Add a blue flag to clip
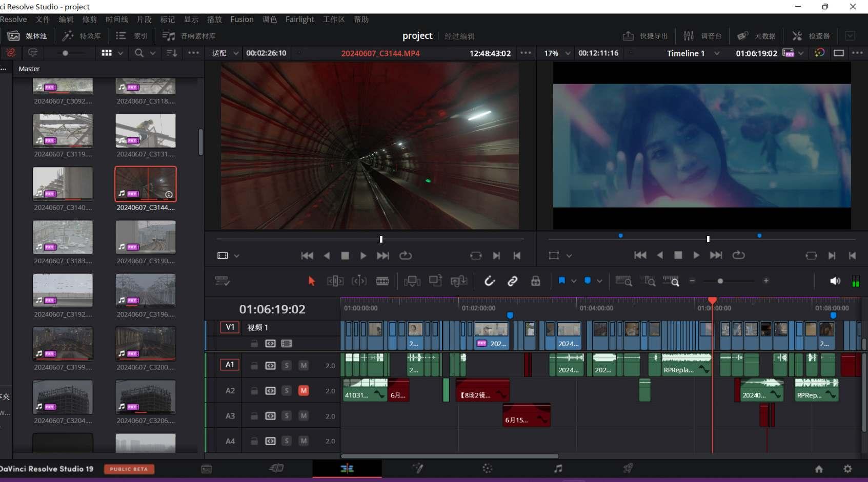The height and width of the screenshot is (482, 868). 561,281
